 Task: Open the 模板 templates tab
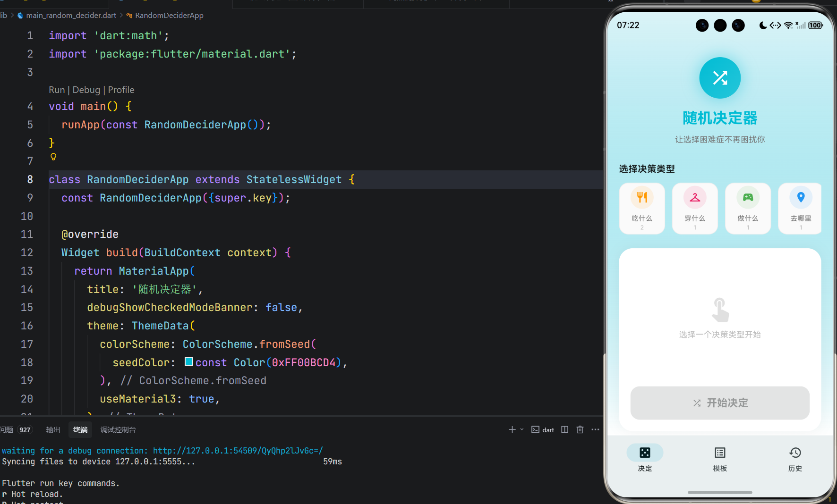pos(720,458)
